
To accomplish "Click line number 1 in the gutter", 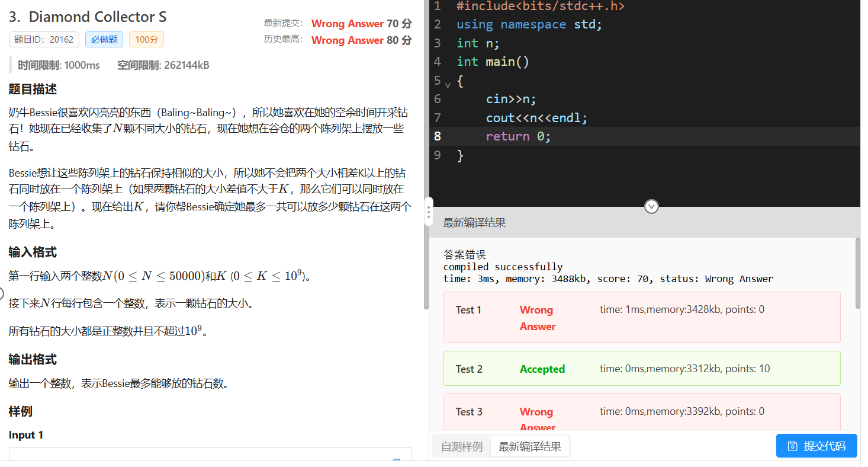I will click(438, 7).
